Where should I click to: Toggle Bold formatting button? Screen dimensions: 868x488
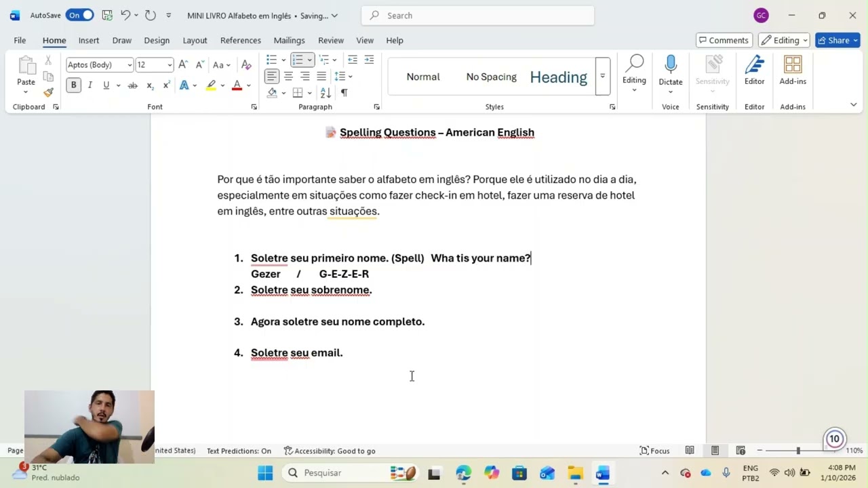tap(73, 85)
